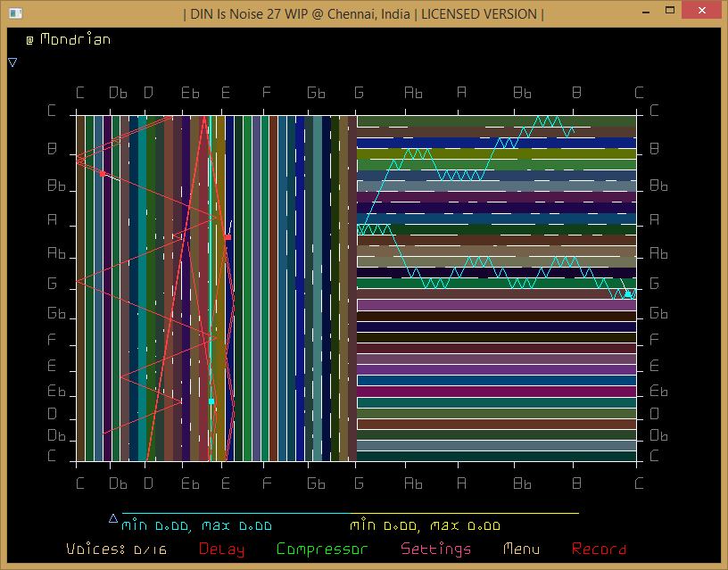Click the Gb note label on left axis
The height and width of the screenshot is (570, 728).
56,313
